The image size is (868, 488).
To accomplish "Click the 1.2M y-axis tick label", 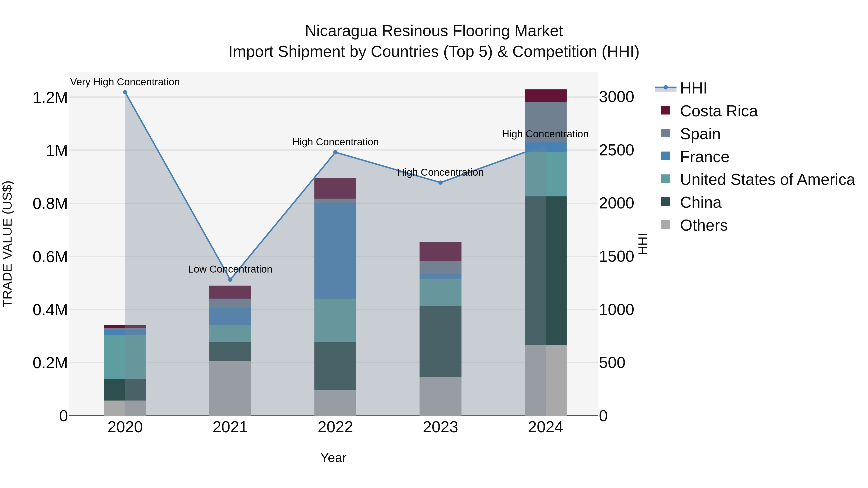I will point(50,98).
